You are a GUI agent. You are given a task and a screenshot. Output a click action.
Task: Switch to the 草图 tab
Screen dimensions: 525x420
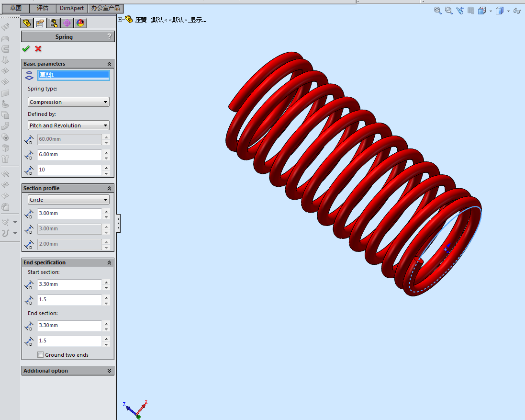[16, 8]
